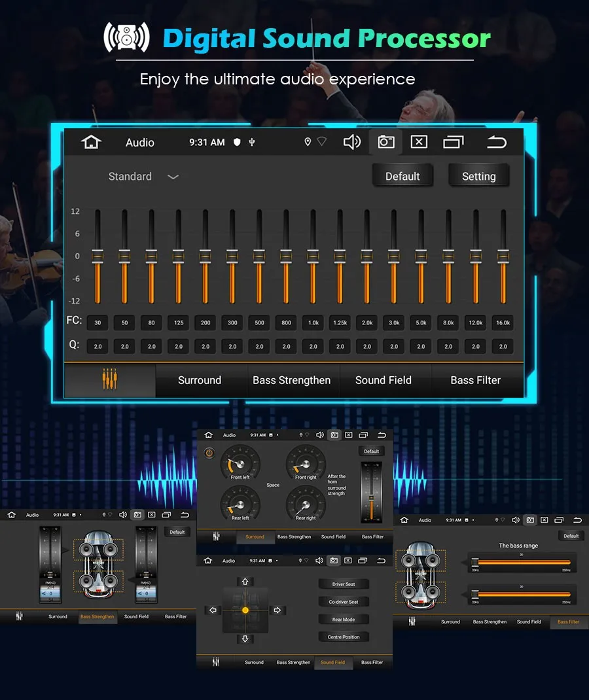Click the 30 Hz band slider handle
Viewport: 589px width, 700px height.
click(x=98, y=256)
